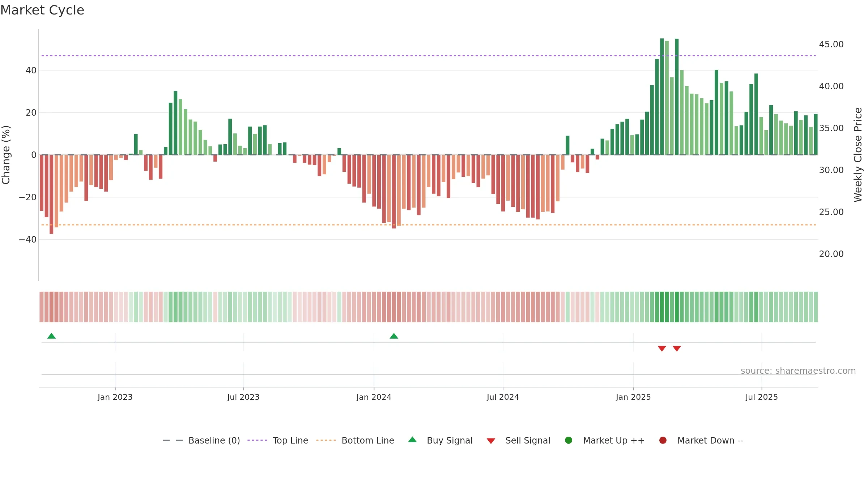Click the orange dotted bottom line on chart
Image resolution: width=868 pixels, height=488 pixels.
[x=429, y=225]
